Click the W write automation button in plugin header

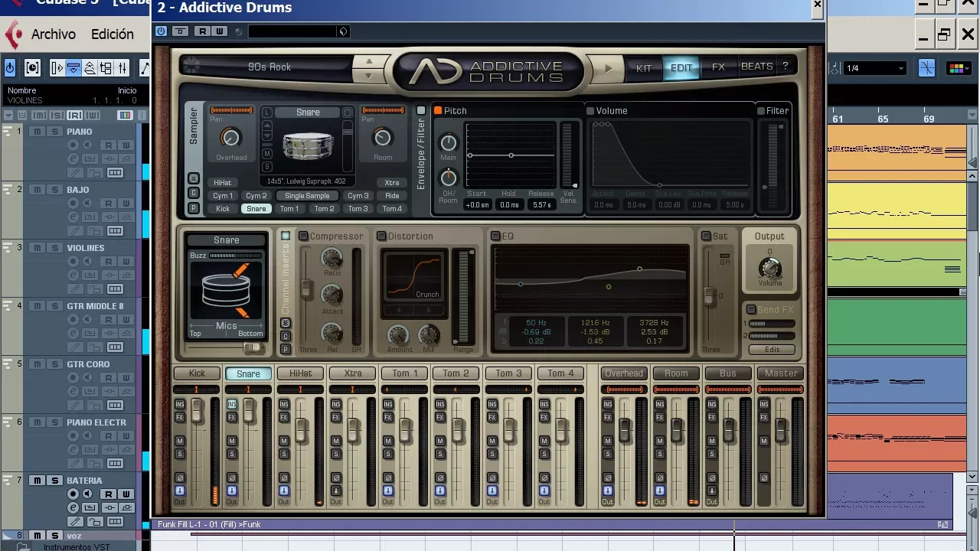tap(219, 31)
